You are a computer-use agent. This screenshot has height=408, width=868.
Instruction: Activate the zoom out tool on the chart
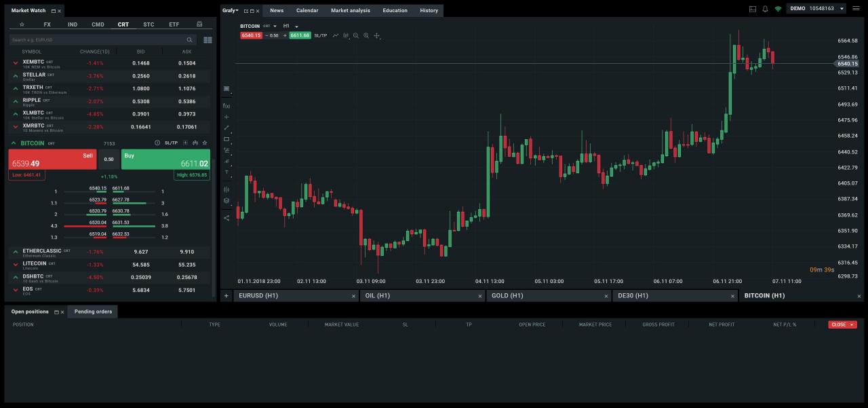click(356, 35)
